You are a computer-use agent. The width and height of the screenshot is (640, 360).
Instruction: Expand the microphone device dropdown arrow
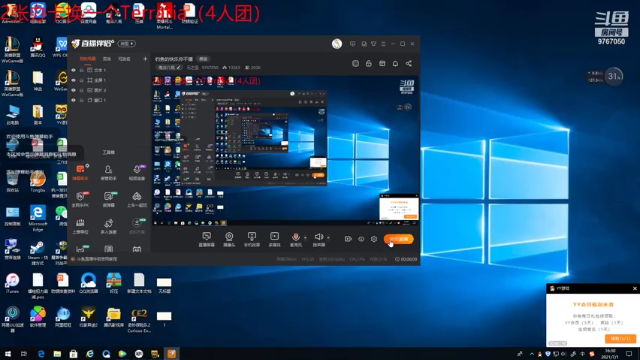point(305,238)
